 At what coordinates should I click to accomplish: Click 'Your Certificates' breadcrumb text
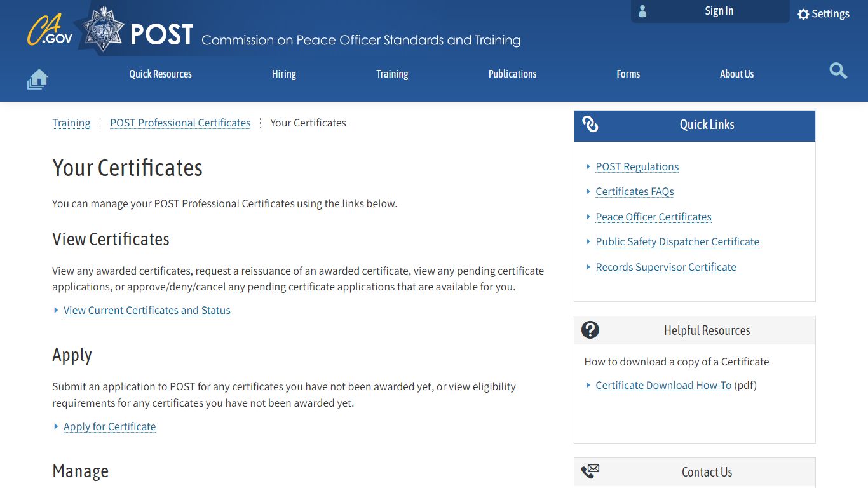[308, 123]
